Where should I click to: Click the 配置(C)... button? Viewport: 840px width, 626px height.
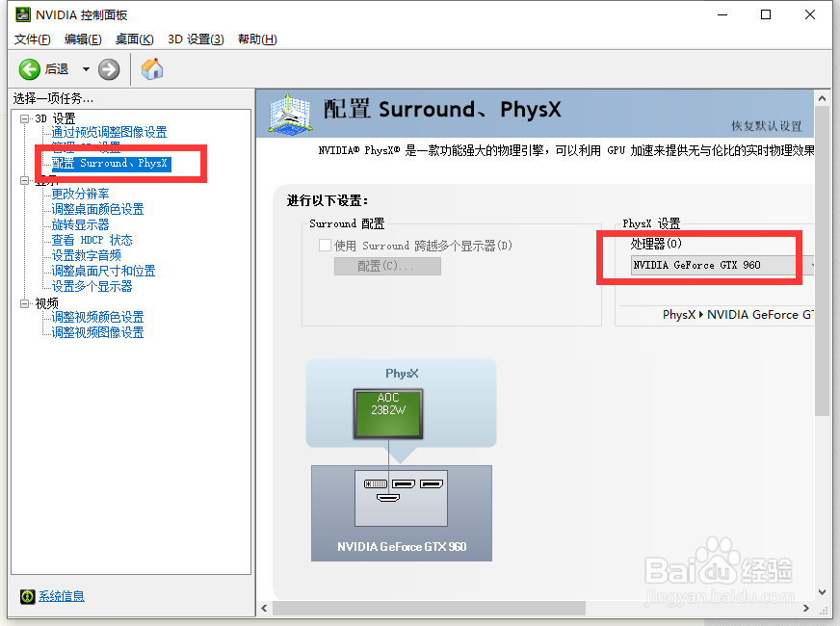(x=387, y=266)
